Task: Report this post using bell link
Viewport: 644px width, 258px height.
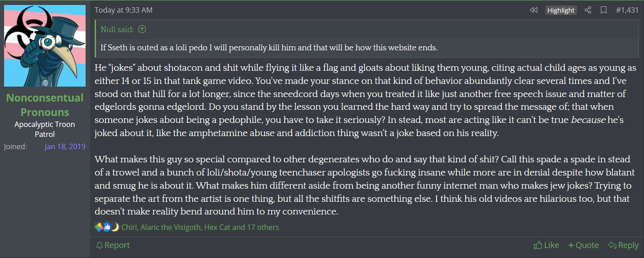Action: point(113,245)
